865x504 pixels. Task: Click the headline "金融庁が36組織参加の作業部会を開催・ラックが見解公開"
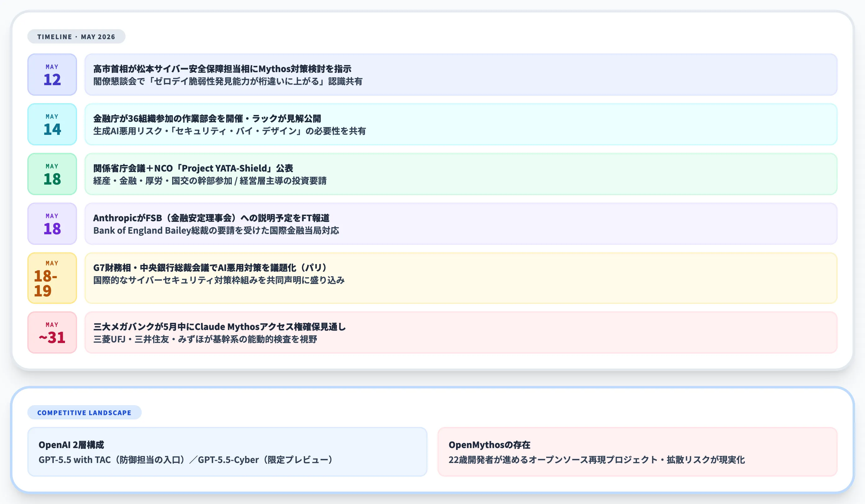[x=207, y=118]
